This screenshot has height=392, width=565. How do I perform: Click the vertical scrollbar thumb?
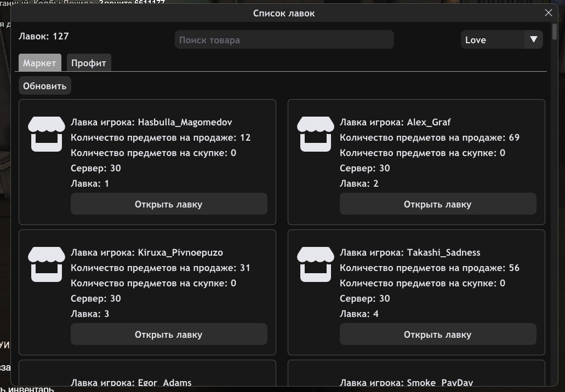click(555, 32)
